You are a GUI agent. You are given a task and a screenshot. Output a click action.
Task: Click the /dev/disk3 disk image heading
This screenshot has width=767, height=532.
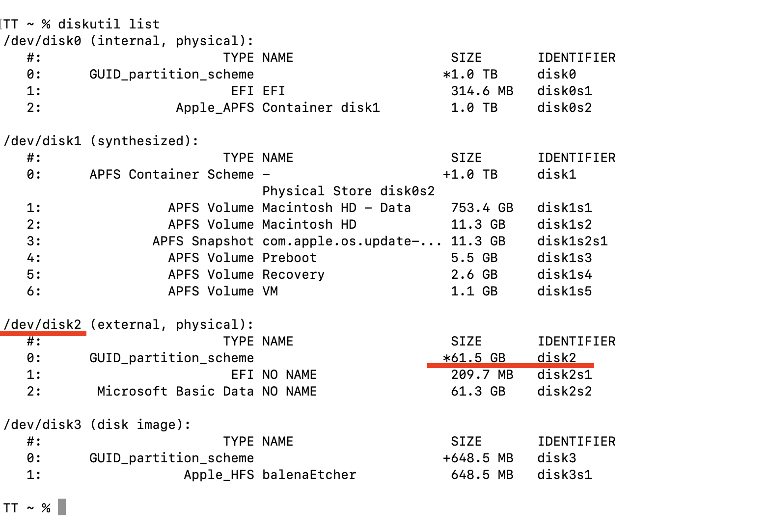click(x=42, y=425)
